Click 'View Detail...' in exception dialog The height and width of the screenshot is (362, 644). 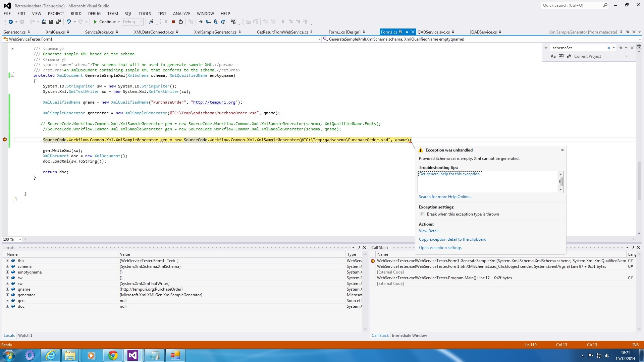430,231
